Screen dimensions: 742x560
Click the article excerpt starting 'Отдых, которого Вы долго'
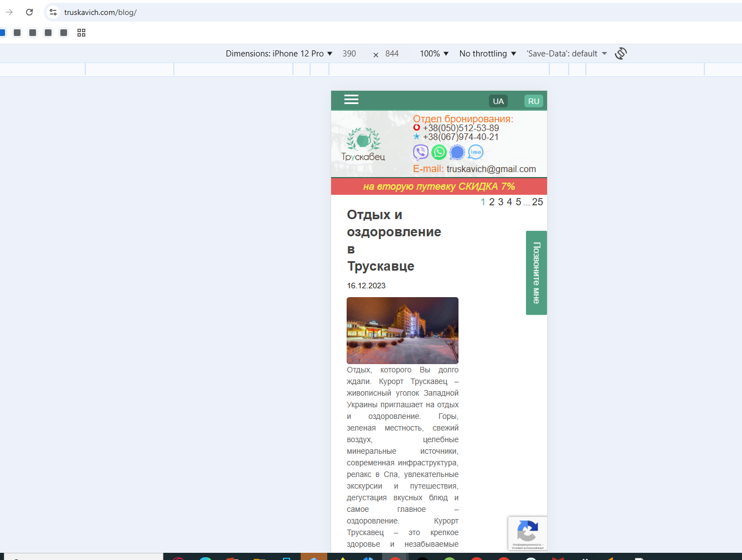[403, 457]
